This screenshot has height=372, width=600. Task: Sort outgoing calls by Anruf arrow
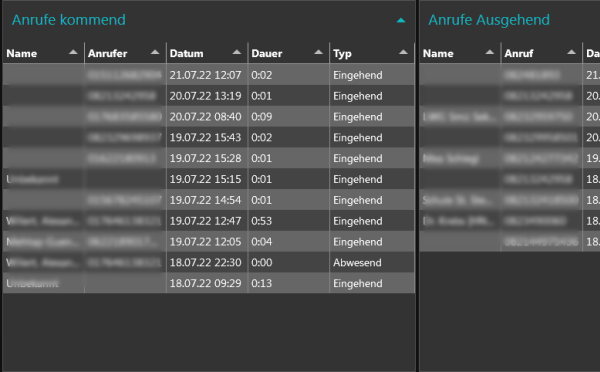(x=572, y=52)
